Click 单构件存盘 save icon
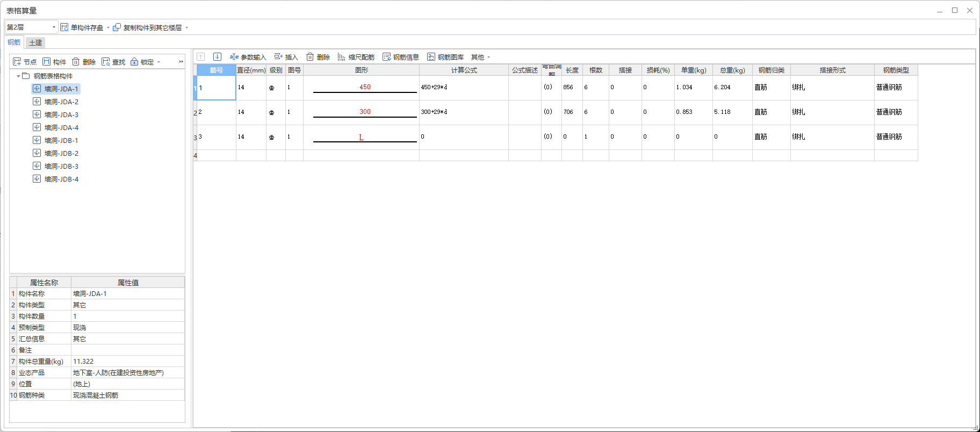Screen dimensions: 980x432 coord(64,27)
